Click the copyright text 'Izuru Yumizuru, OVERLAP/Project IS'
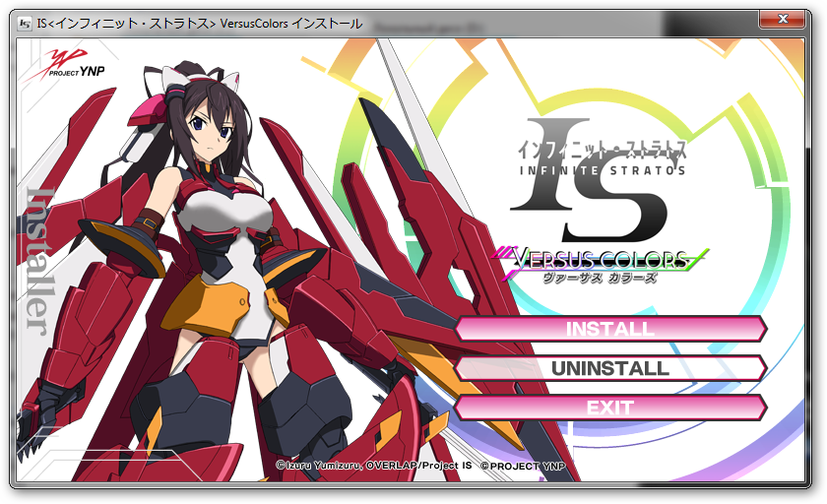This screenshot has width=827, height=504. [374, 466]
